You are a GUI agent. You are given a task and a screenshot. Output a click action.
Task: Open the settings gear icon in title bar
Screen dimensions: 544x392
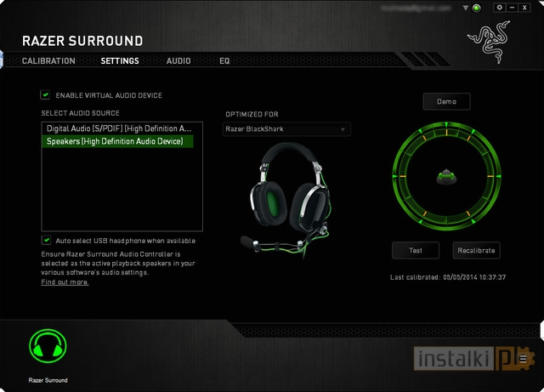tap(499, 8)
